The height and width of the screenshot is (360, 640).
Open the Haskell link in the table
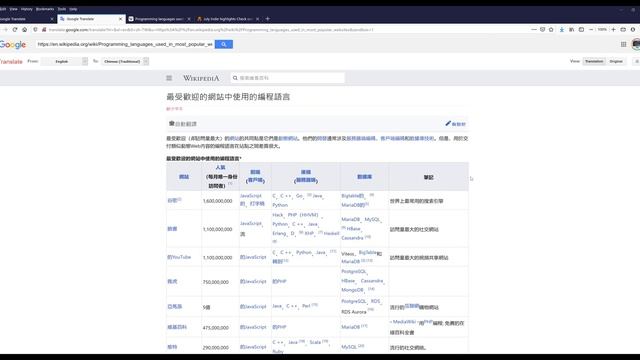331,233
